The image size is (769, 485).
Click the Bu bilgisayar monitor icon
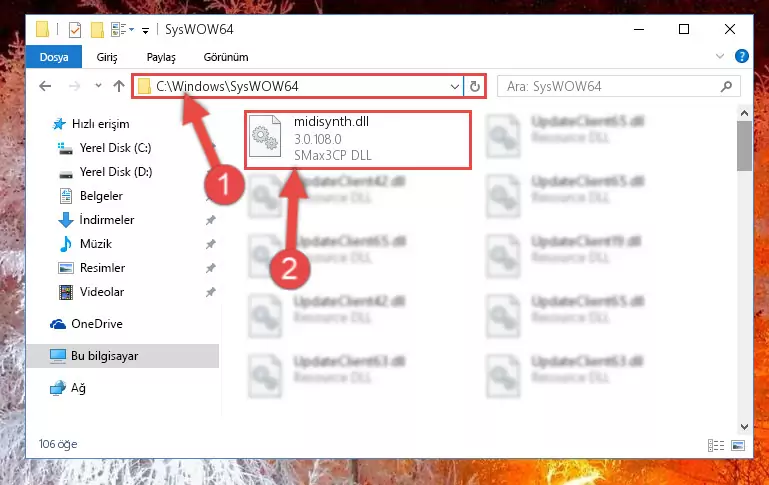(x=58, y=356)
